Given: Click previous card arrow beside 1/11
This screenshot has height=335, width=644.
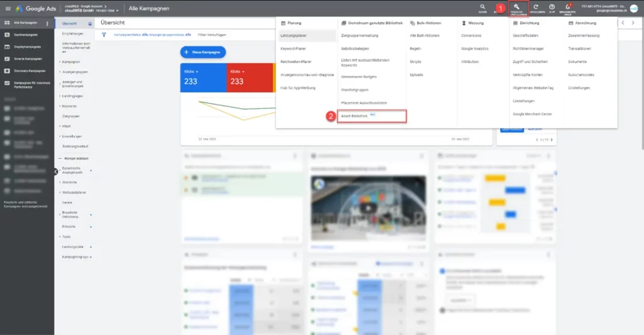Looking at the screenshot, I should [x=537, y=140].
